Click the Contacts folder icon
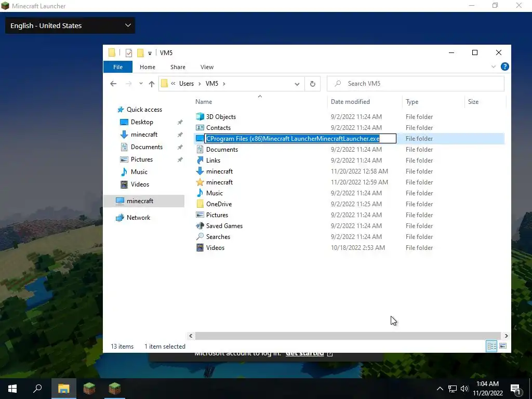Viewport: 532px width, 399px height. (x=200, y=128)
